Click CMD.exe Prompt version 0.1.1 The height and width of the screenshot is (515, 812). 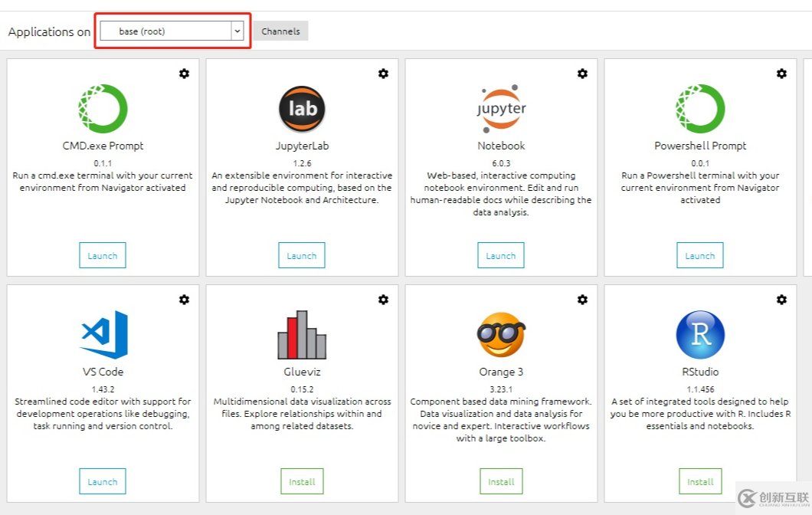point(103,163)
